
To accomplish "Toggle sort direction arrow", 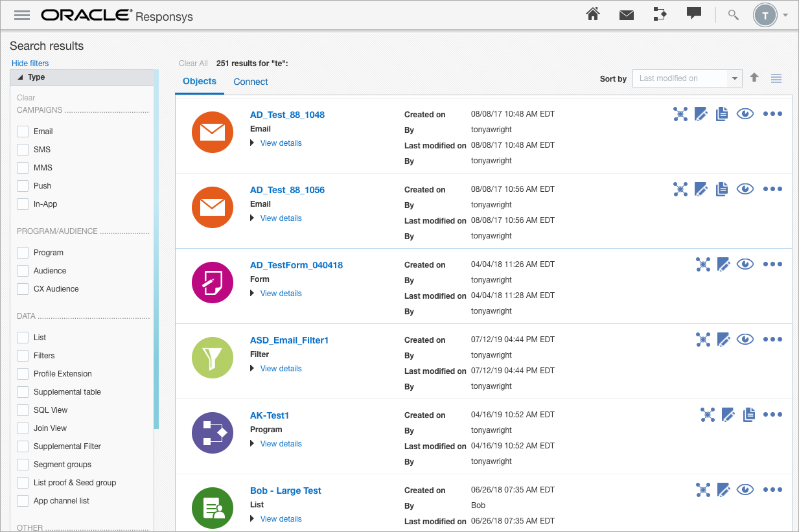I will click(754, 78).
